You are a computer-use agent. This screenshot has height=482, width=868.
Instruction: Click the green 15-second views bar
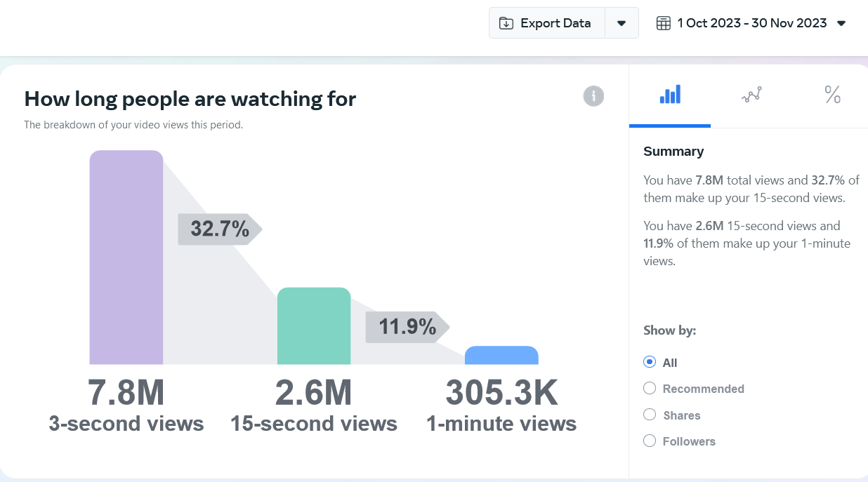coord(314,326)
